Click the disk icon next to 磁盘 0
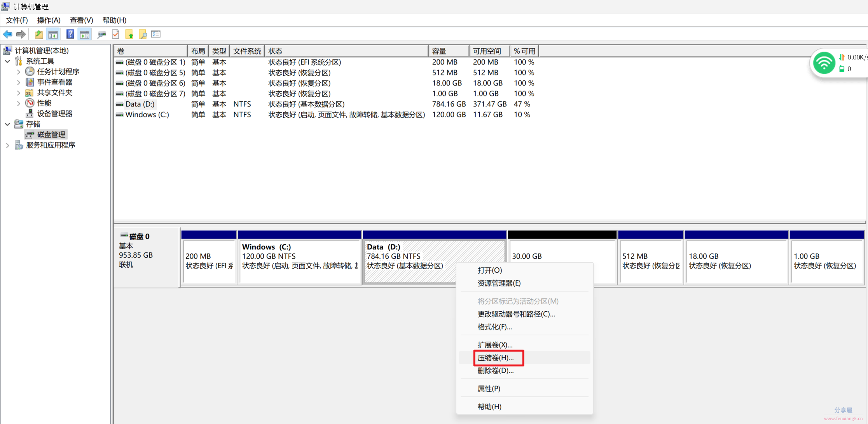The width and height of the screenshot is (868, 424). [124, 236]
